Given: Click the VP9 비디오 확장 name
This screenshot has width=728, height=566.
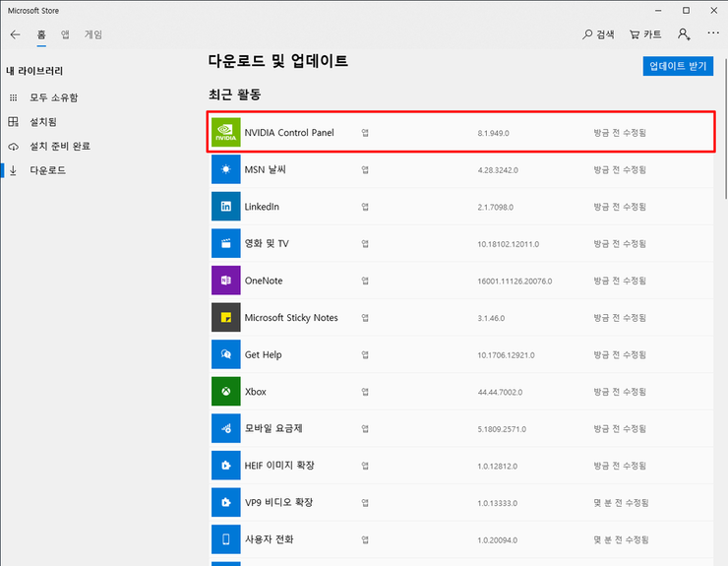Looking at the screenshot, I should (x=278, y=502).
